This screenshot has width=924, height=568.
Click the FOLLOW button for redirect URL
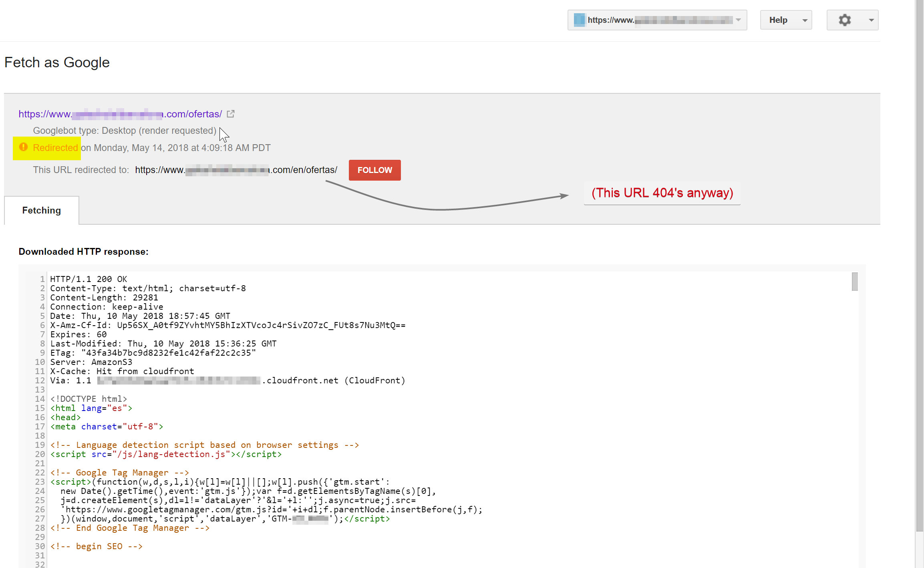tap(374, 169)
